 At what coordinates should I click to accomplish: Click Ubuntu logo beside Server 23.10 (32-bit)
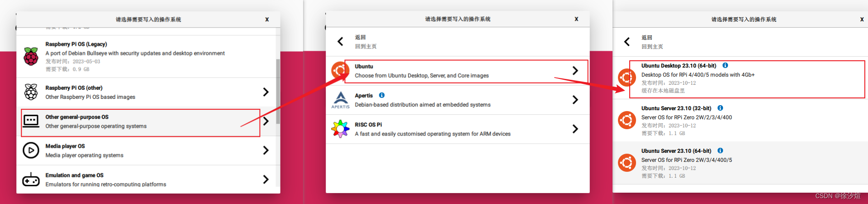click(x=627, y=120)
